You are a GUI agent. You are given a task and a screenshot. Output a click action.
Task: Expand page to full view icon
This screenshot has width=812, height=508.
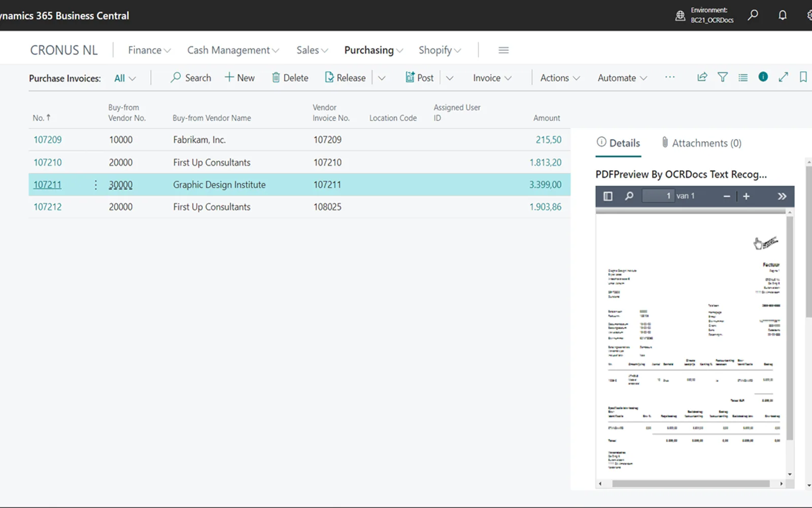pos(784,77)
